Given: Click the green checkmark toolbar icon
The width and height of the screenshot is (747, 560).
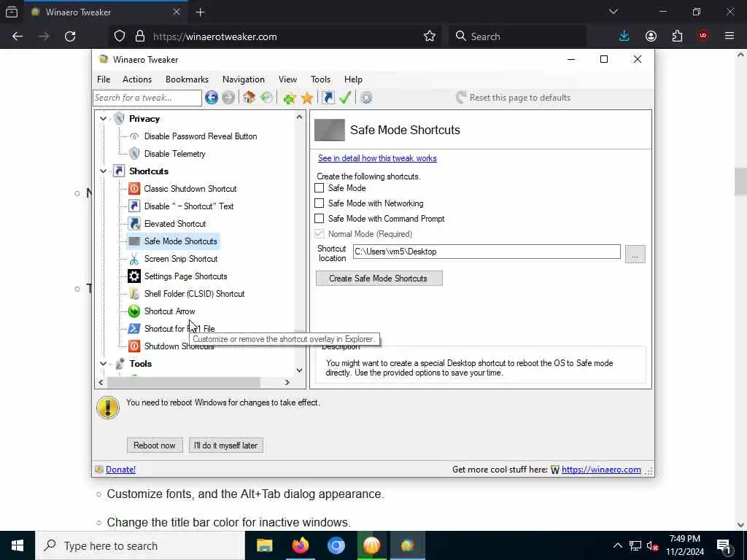Looking at the screenshot, I should (x=345, y=98).
